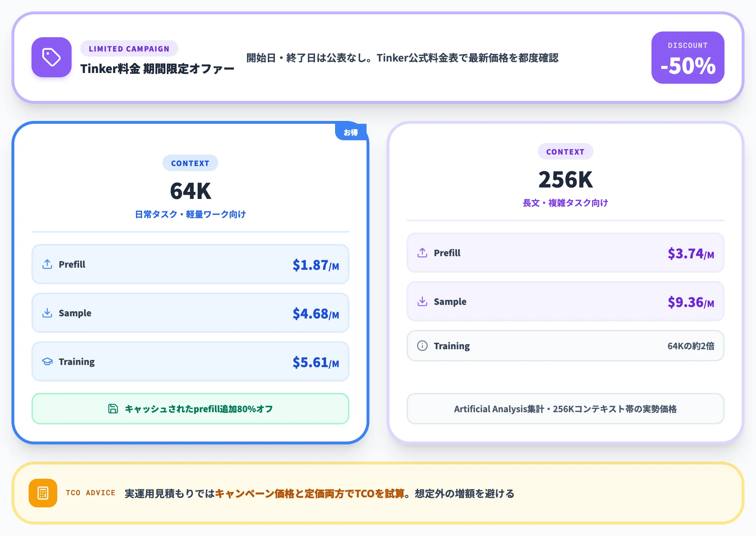
Task: Click the 開始日・終了日は公表なし description text
Action: [402, 58]
